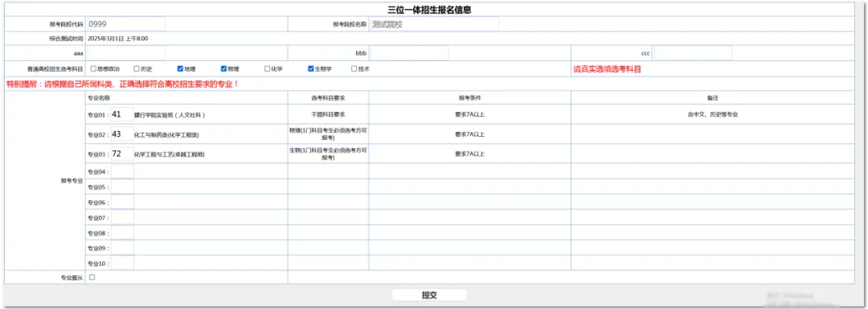Click 要求7A以上 in the 专业03 row
This screenshot has width=868, height=309.
(470, 154)
